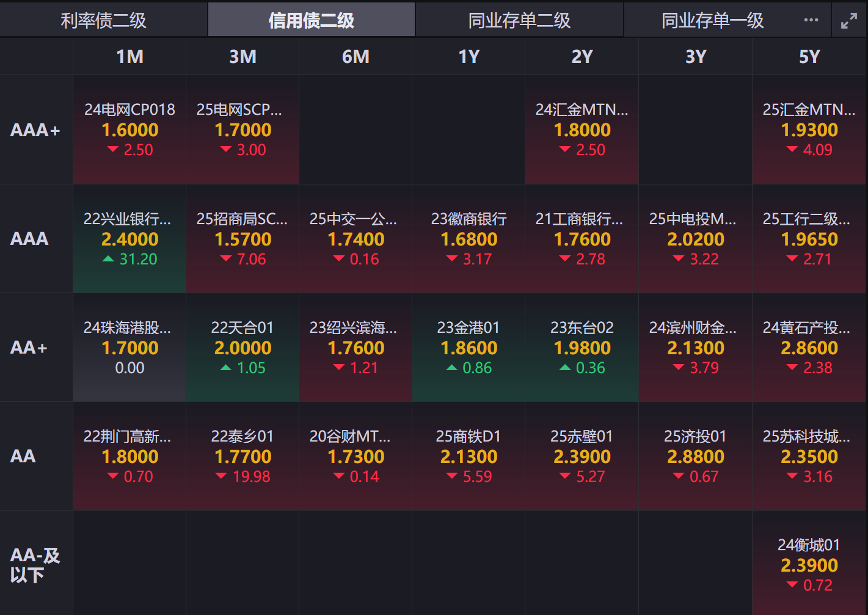Viewport: 868px width, 615px height.
Task: Open the 22泰乡01 bond cell
Action: (x=243, y=456)
